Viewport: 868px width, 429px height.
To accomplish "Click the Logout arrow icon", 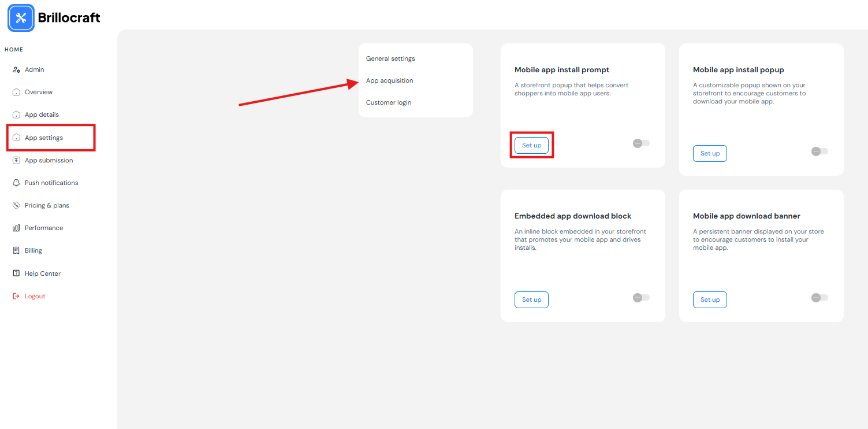I will click(16, 297).
